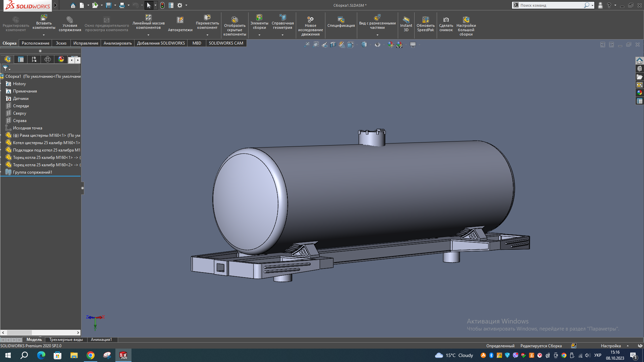Toggle Hide/Show Items eye icon
This screenshot has height=362, width=644.
(x=378, y=45)
